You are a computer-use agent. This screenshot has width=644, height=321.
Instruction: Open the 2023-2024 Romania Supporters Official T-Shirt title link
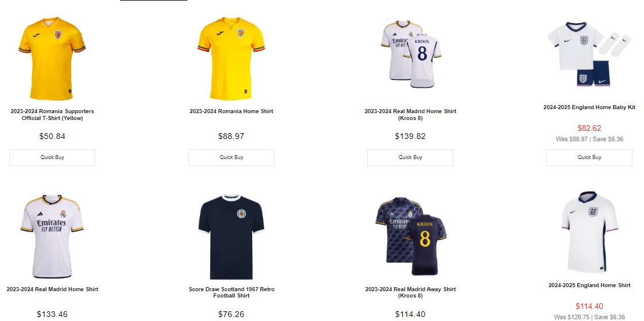tap(52, 114)
